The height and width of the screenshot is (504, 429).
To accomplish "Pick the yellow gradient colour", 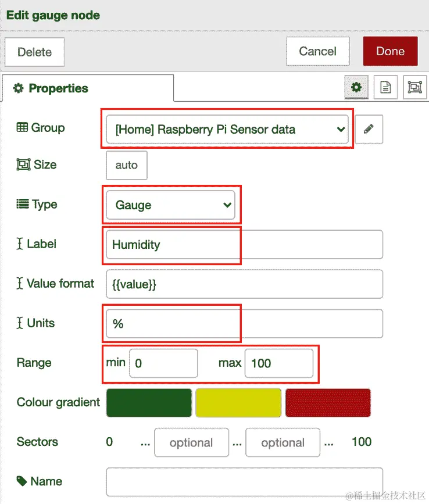I will click(x=238, y=403).
